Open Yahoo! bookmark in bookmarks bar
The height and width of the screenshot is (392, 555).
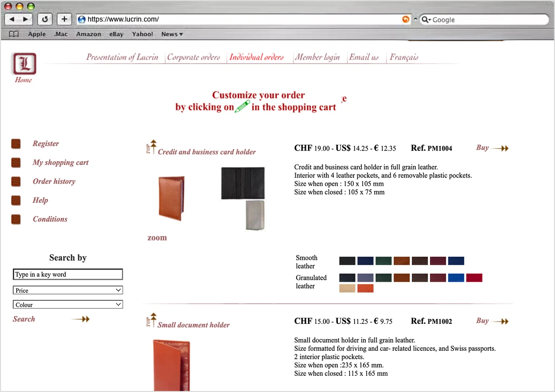[142, 34]
